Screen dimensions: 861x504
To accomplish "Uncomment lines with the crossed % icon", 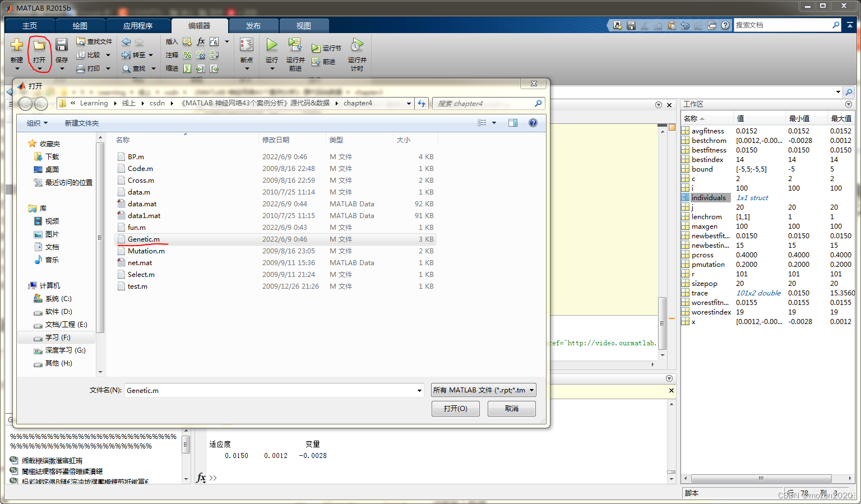I will [201, 55].
